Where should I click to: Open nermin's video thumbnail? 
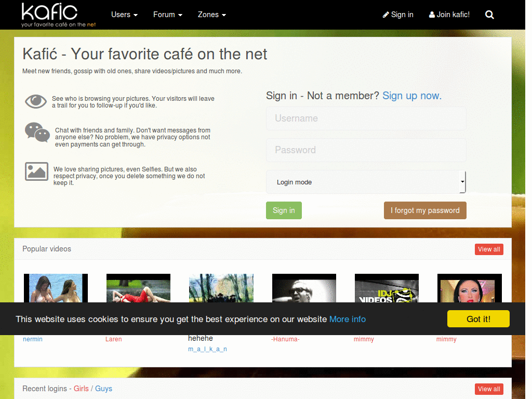point(56,288)
